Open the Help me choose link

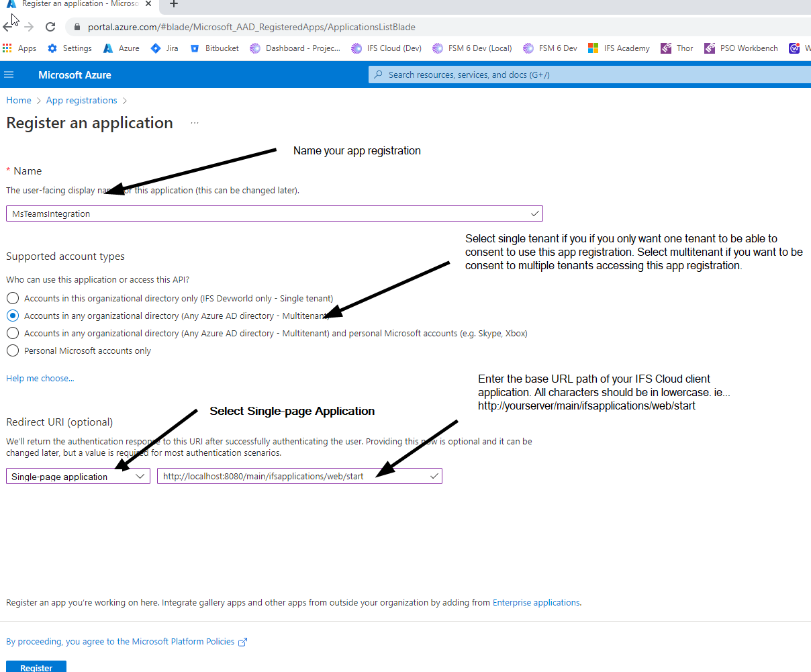coord(40,378)
